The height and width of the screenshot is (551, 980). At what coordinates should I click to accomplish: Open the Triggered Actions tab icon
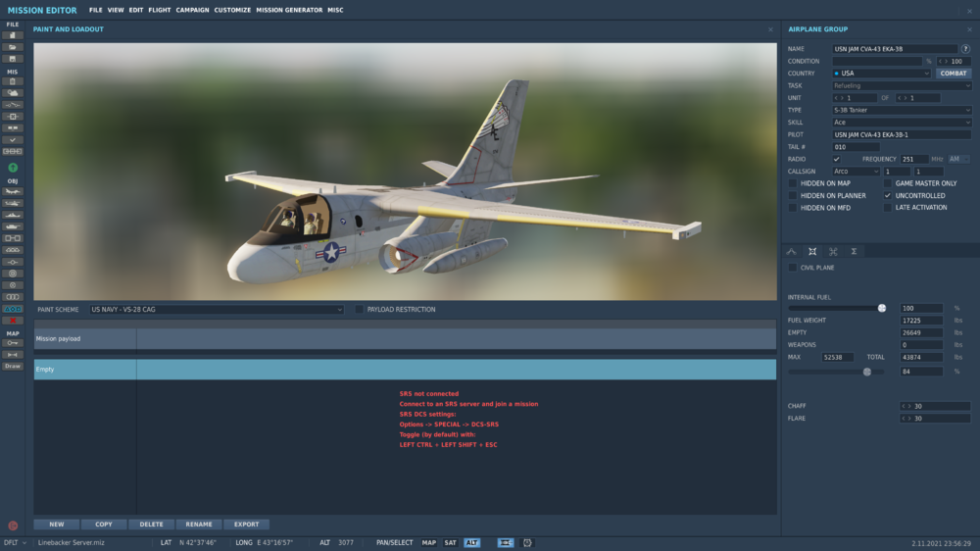(x=833, y=251)
